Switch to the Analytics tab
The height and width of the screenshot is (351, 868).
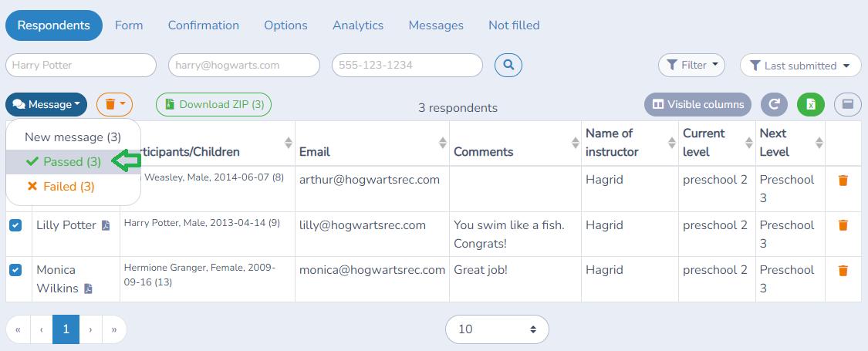point(358,25)
